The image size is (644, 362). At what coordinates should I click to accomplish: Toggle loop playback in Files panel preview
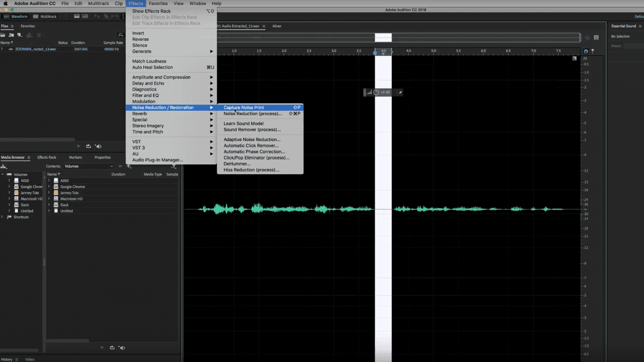(88, 146)
